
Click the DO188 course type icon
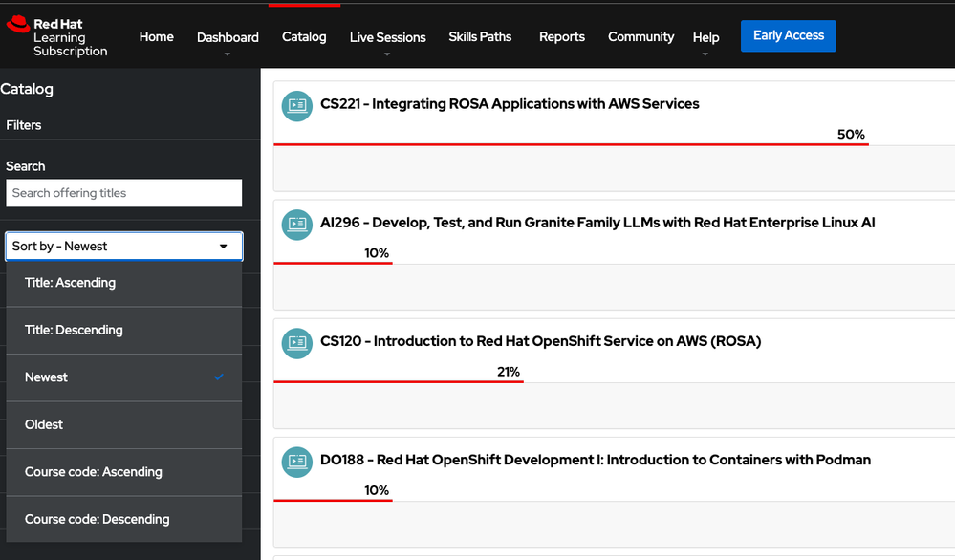(297, 461)
